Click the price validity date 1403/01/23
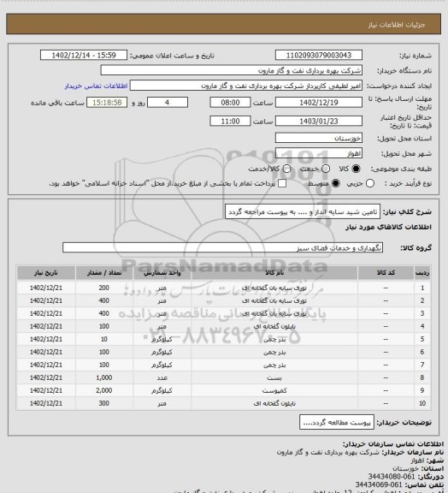 tap(319, 121)
